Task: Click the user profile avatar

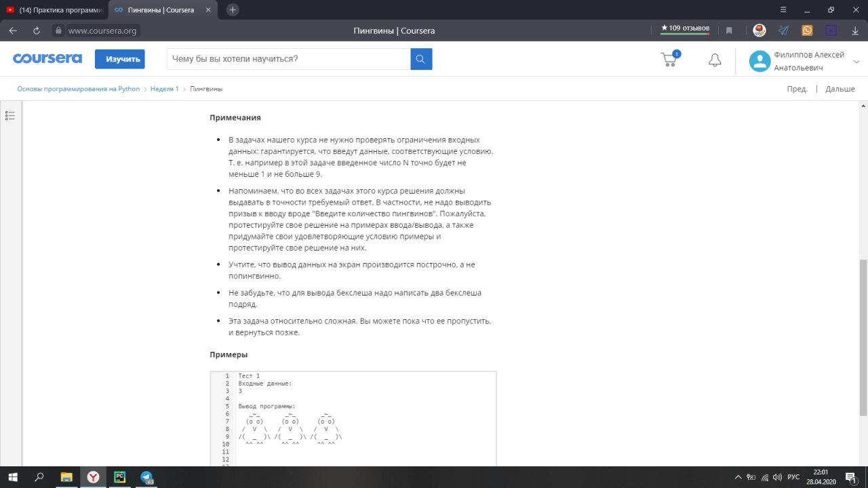Action: click(759, 61)
